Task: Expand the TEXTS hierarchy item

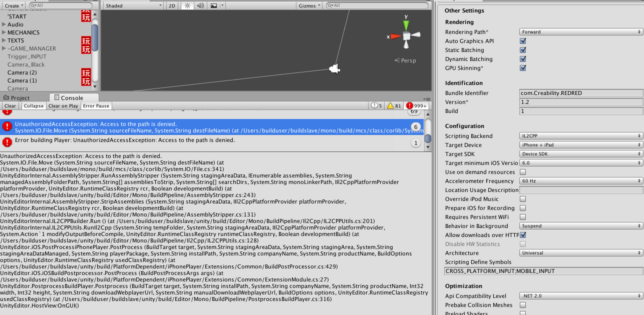Action: [x=4, y=40]
